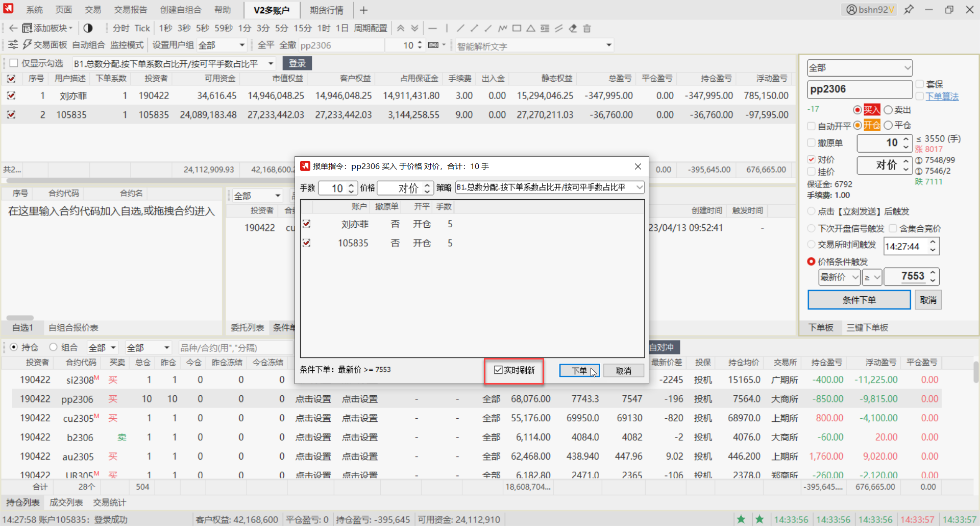Click the keyboard icon in toolbar
The width and height of the screenshot is (980, 526).
coord(433,45)
